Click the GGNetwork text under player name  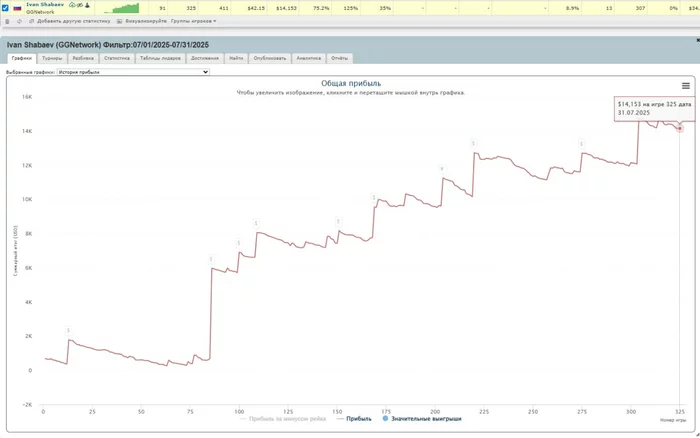point(40,12)
